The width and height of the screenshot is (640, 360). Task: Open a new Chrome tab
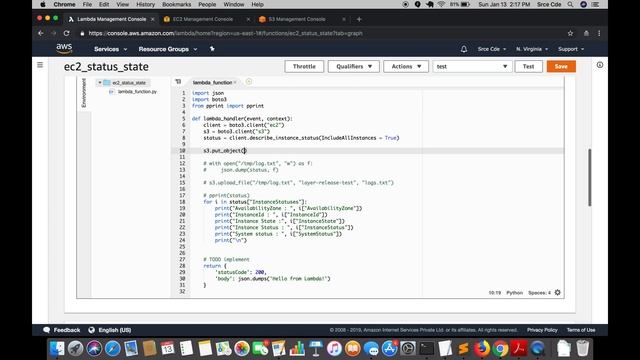pos(359,19)
